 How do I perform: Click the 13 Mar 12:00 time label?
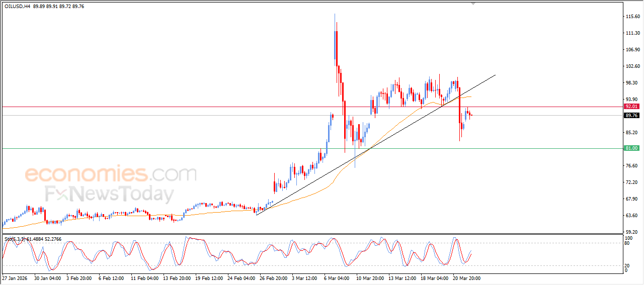point(402,277)
